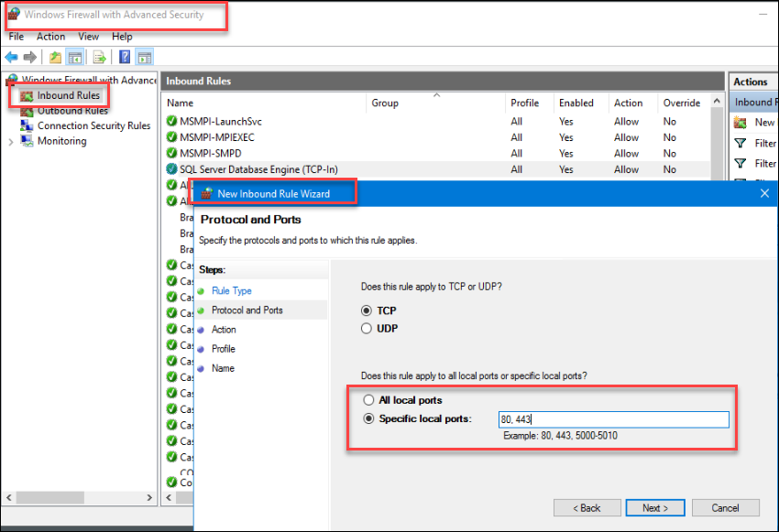779x532 pixels.
Task: Click the Protocol and Ports wizard step
Action: point(247,310)
